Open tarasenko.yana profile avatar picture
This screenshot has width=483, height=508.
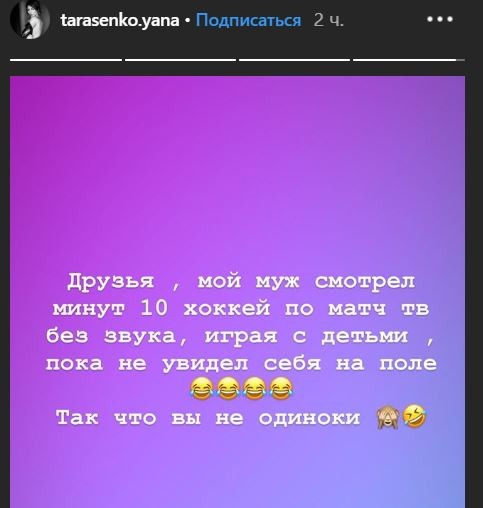pos(30,20)
